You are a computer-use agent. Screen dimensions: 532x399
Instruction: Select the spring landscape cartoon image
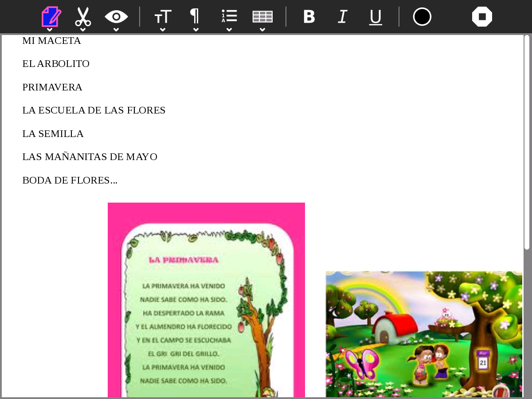(x=424, y=334)
